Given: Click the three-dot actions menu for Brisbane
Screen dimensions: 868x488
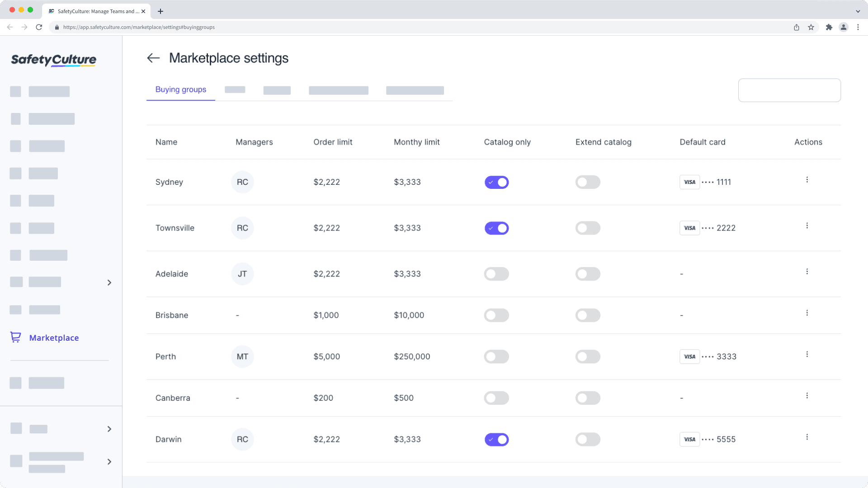Looking at the screenshot, I should [807, 313].
